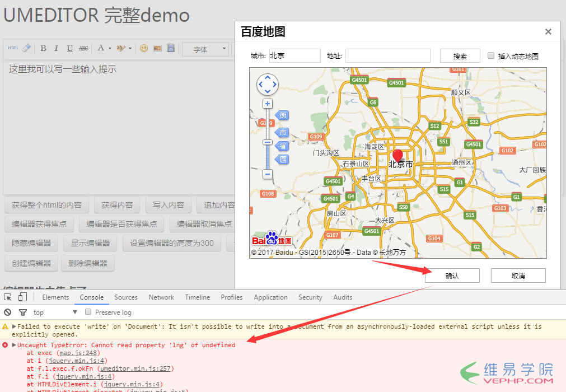The width and height of the screenshot is (566, 392).
Task: Click the 地址 address input field
Action: click(x=387, y=56)
